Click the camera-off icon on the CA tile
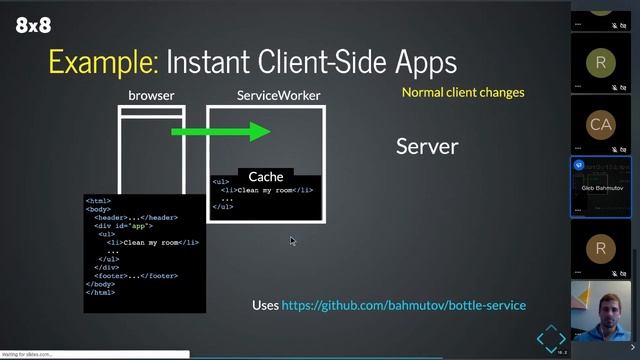This screenshot has width=640, height=360. coord(623,150)
